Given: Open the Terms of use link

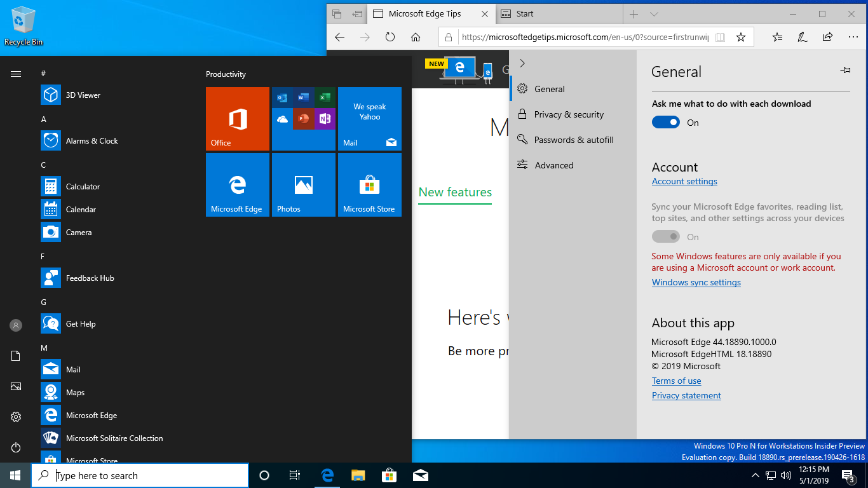Looking at the screenshot, I should [677, 381].
